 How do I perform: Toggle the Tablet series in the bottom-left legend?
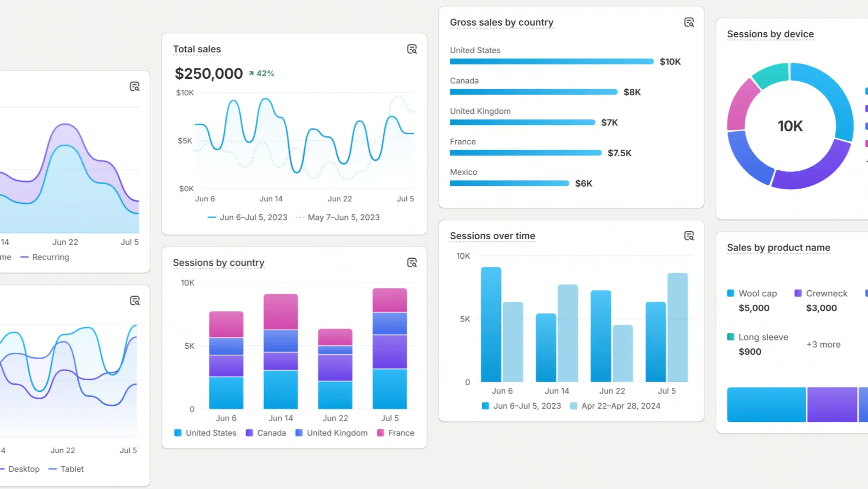[x=72, y=469]
